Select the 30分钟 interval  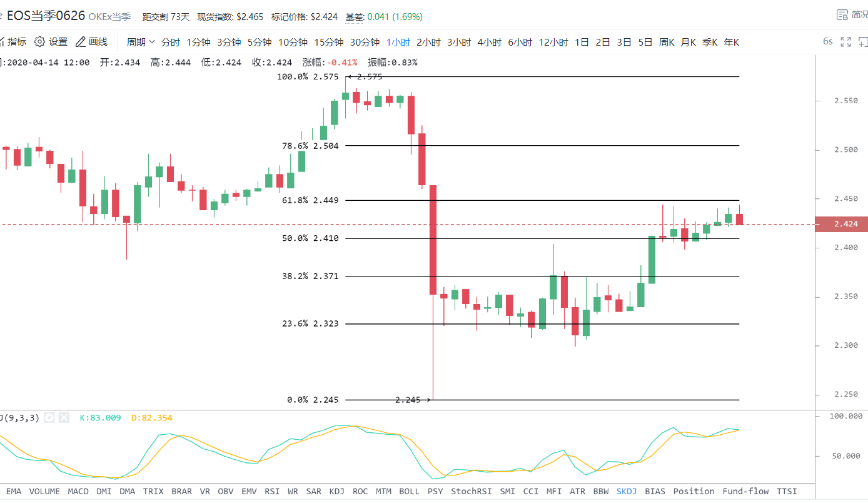coord(365,43)
